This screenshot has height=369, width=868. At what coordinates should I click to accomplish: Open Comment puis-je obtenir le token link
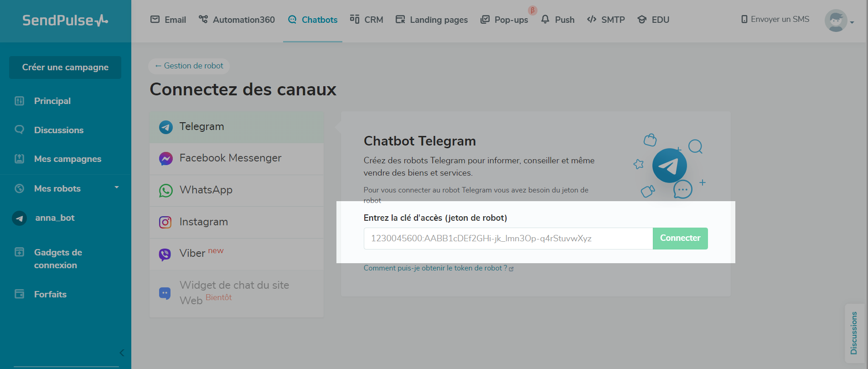(439, 268)
